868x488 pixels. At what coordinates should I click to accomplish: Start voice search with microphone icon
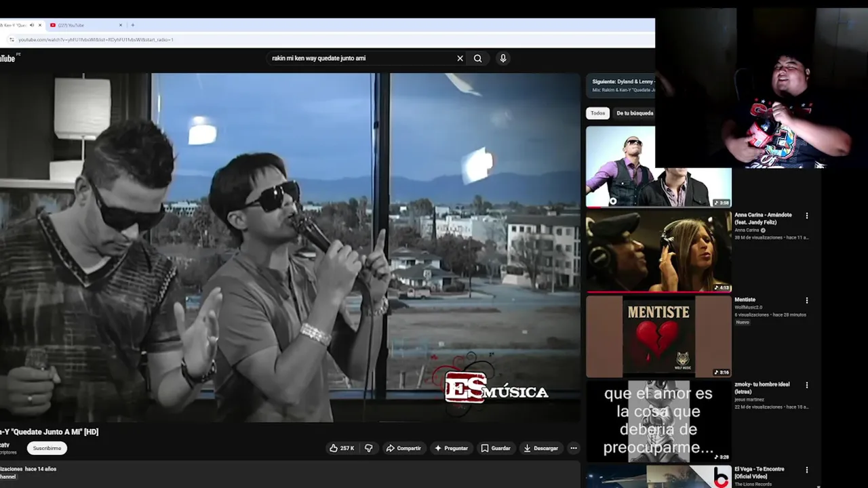[503, 58]
